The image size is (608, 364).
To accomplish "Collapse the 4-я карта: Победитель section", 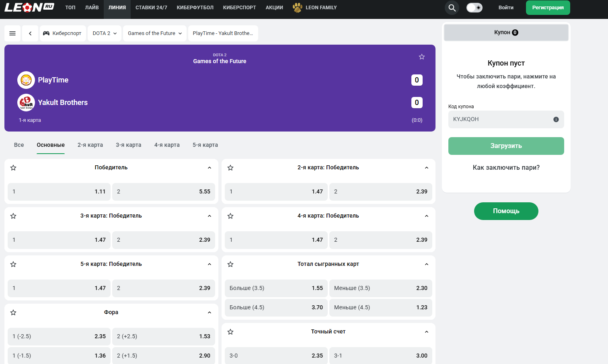I will tap(427, 216).
